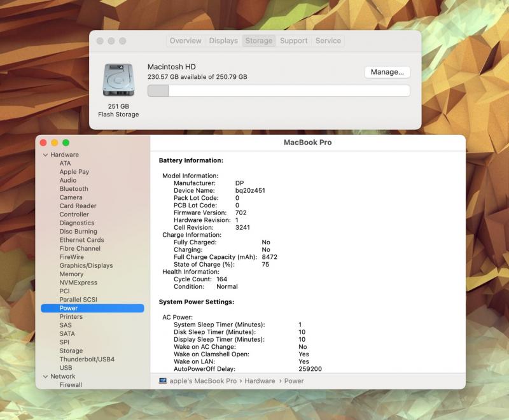This screenshot has width=509, height=420.
Task: Open Diagnostics in the sidebar
Action: pos(77,223)
